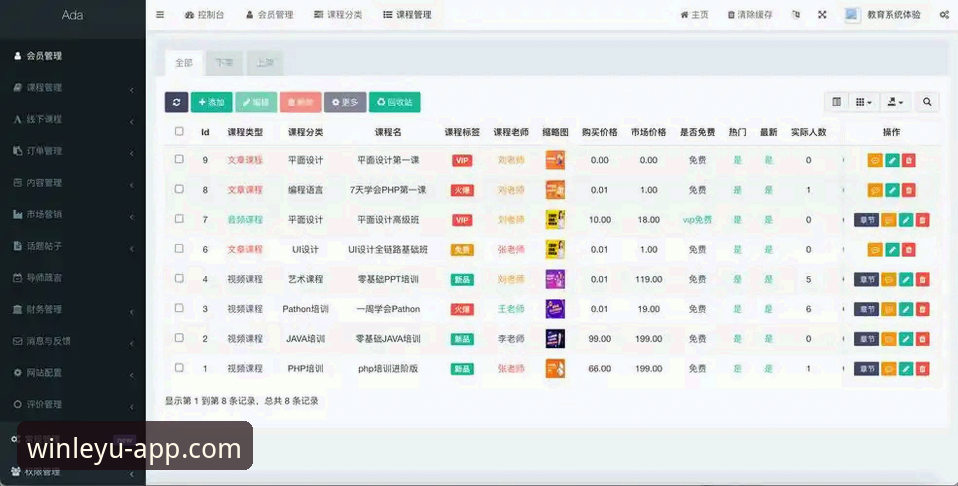
Task: Delete the 平面设计高级班 row with trash icon
Action: pyautogui.click(x=923, y=219)
